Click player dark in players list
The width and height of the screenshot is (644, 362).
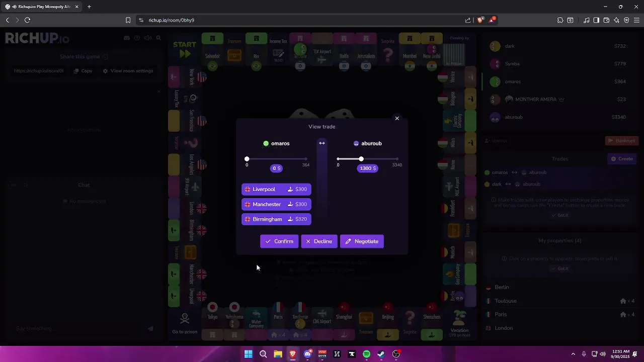[559, 46]
